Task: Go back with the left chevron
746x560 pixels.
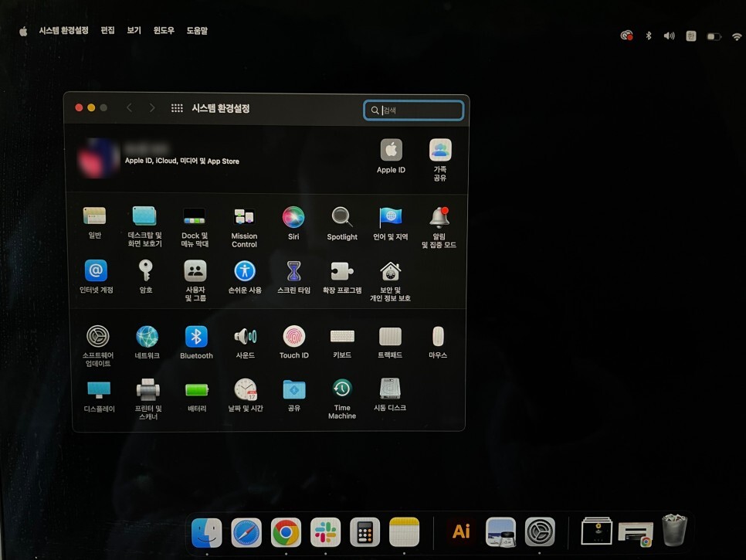Action: pos(130,108)
